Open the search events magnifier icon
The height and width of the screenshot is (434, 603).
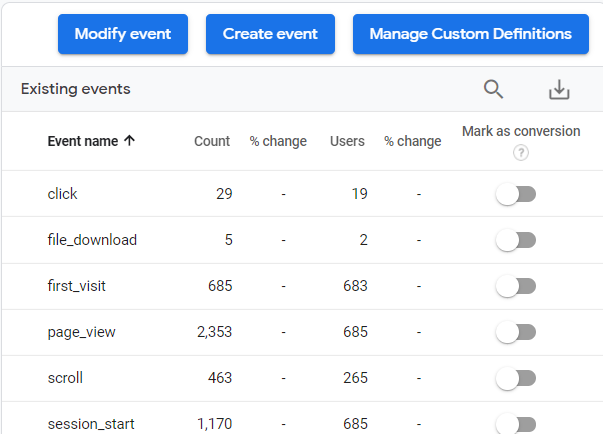click(493, 89)
